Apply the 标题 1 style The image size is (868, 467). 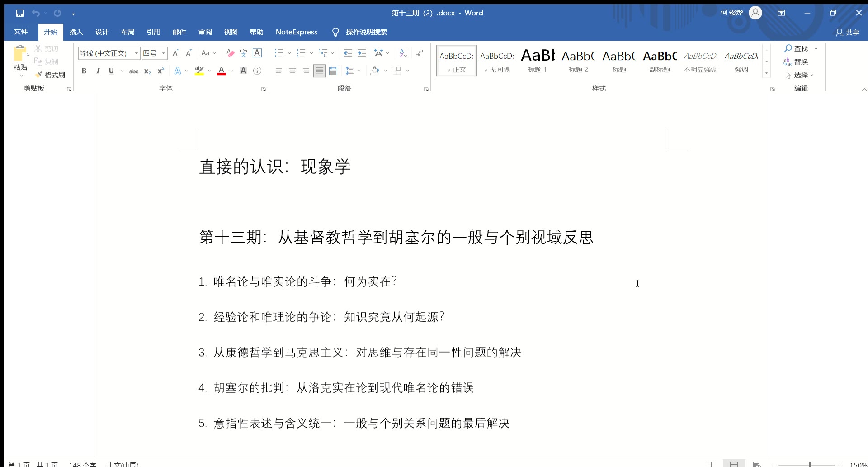pyautogui.click(x=538, y=61)
